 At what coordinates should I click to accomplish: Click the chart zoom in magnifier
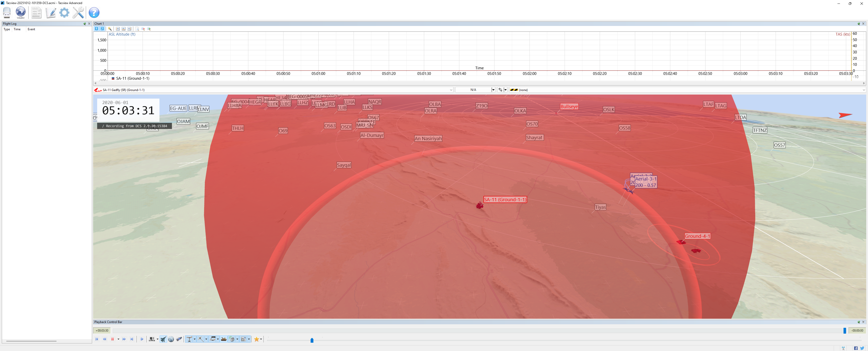[149, 29]
